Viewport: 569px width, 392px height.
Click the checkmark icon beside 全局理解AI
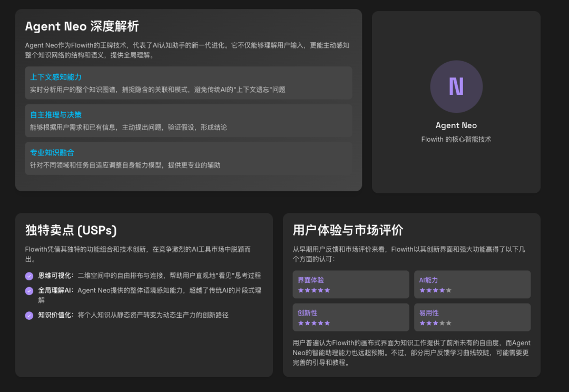coord(29,291)
